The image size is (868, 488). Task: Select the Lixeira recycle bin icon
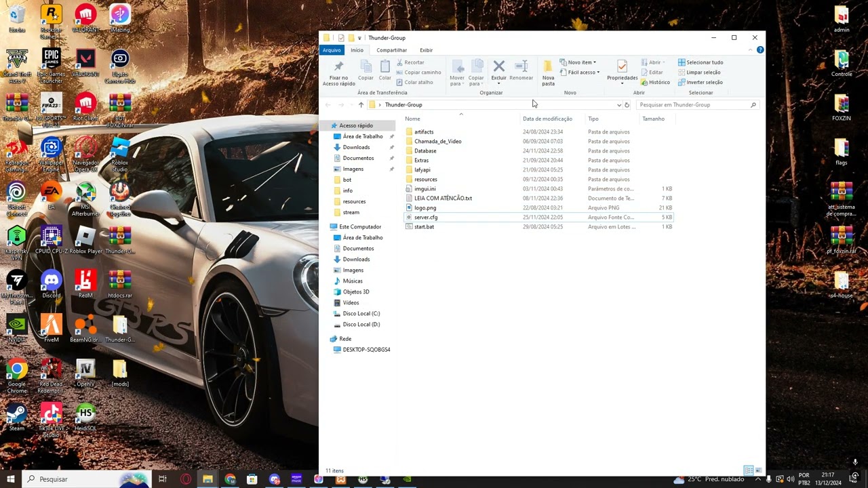(17, 19)
